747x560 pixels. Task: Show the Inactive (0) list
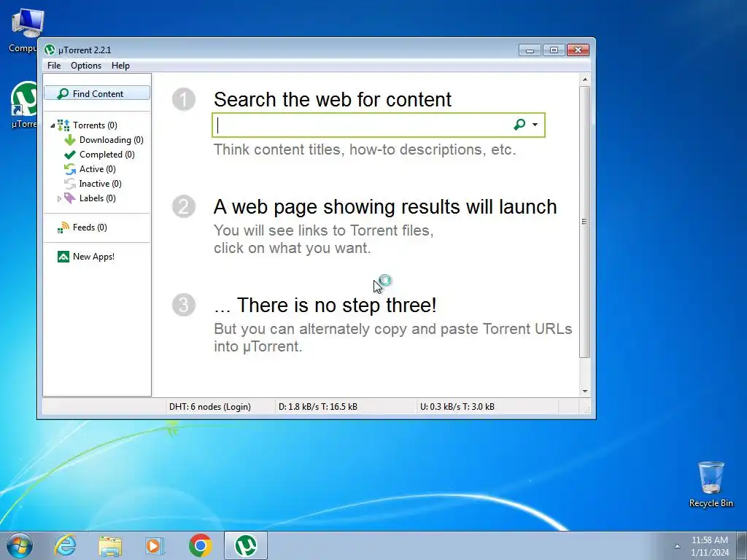point(100,184)
